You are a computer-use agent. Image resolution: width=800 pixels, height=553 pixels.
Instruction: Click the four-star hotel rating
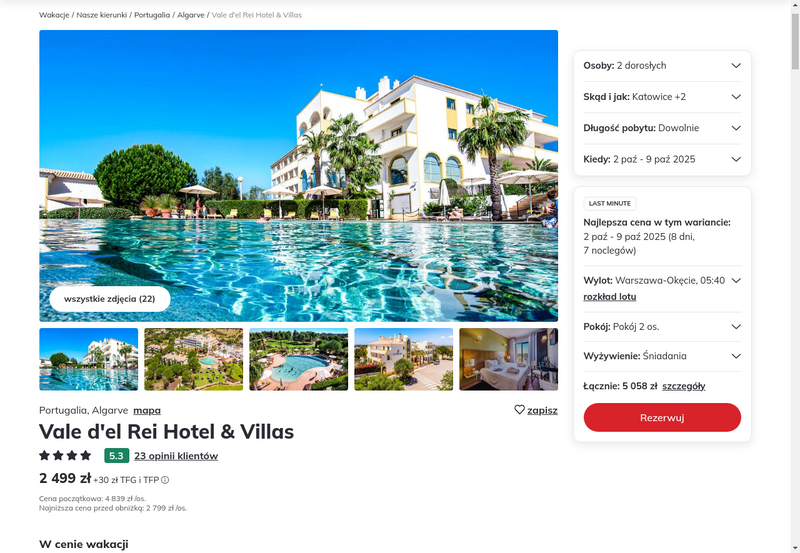tap(65, 455)
